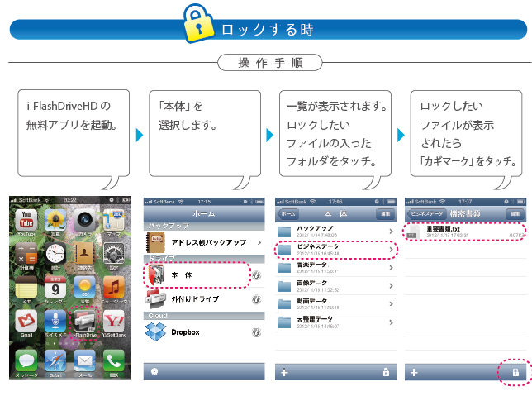Open the 電話 phone dock icon

[x=114, y=360]
